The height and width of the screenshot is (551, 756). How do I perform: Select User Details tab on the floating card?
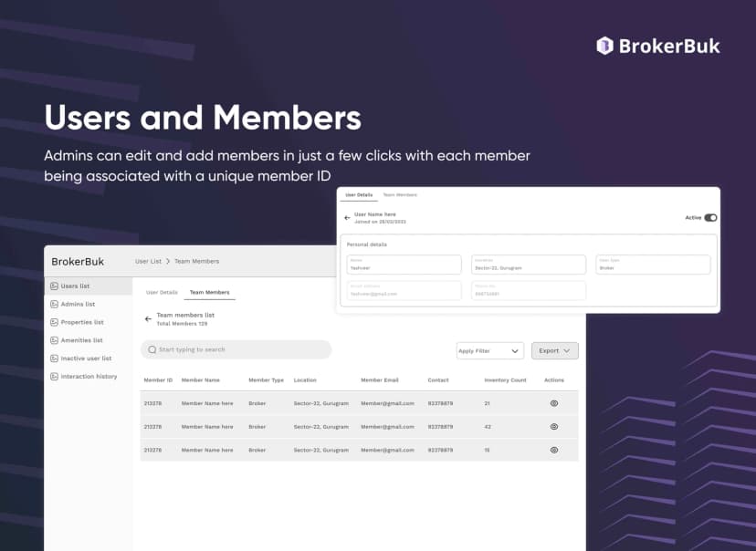(x=359, y=195)
